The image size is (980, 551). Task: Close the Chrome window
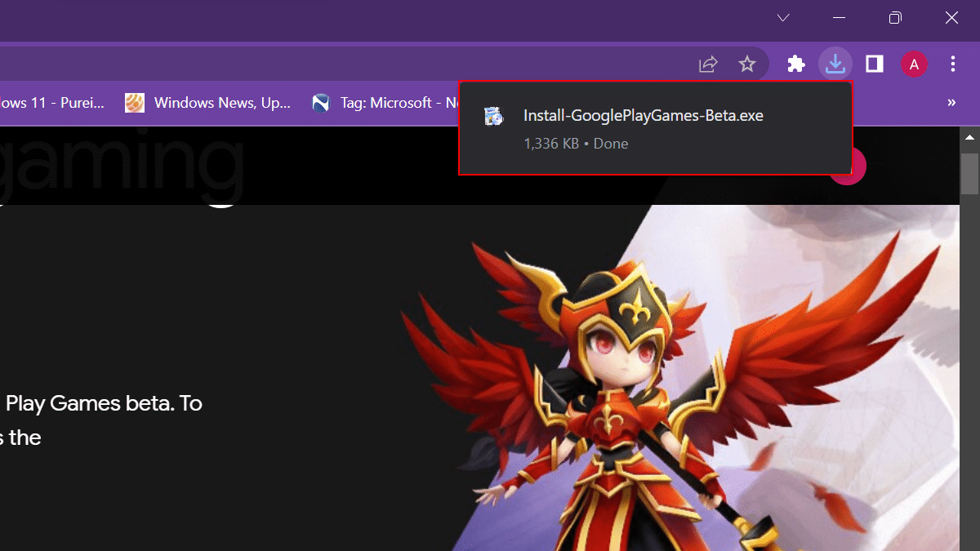(951, 17)
